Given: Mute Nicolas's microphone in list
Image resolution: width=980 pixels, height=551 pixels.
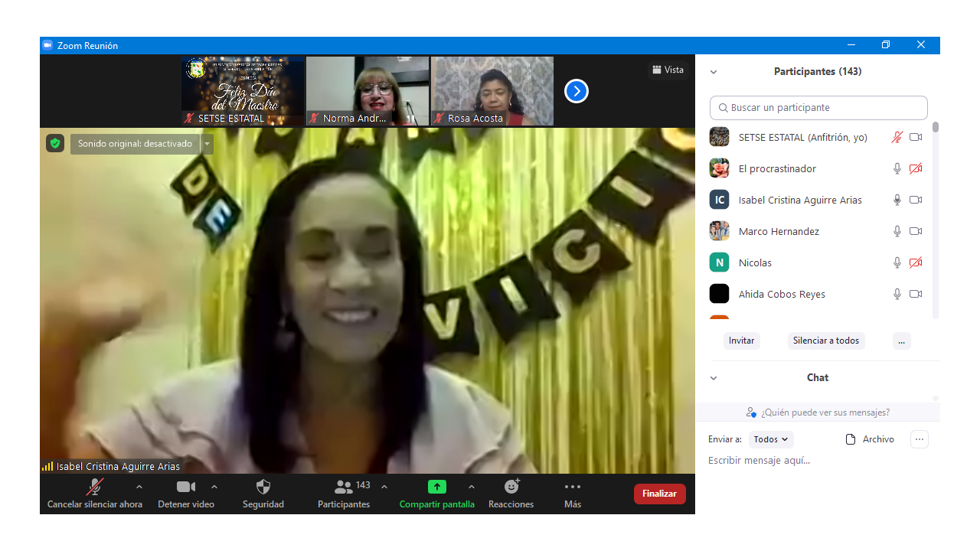Looking at the screenshot, I should coord(897,262).
